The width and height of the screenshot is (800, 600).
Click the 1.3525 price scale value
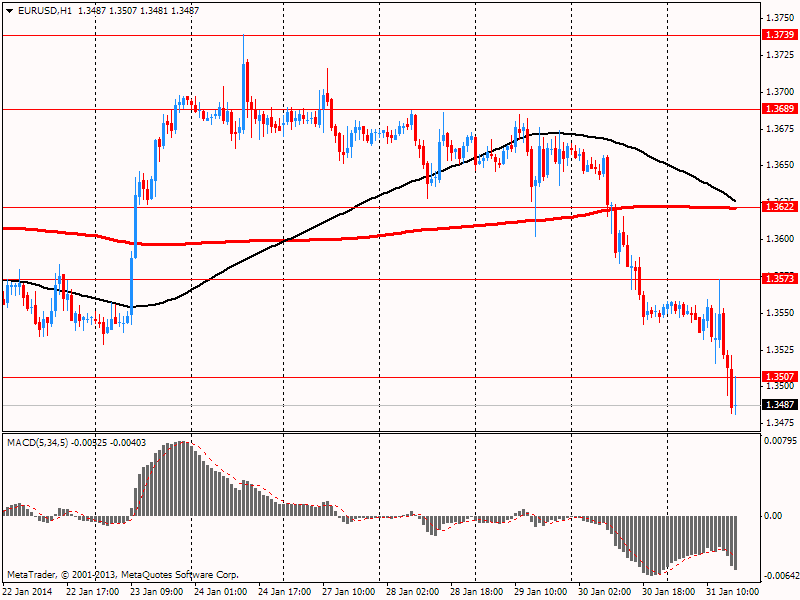point(781,349)
